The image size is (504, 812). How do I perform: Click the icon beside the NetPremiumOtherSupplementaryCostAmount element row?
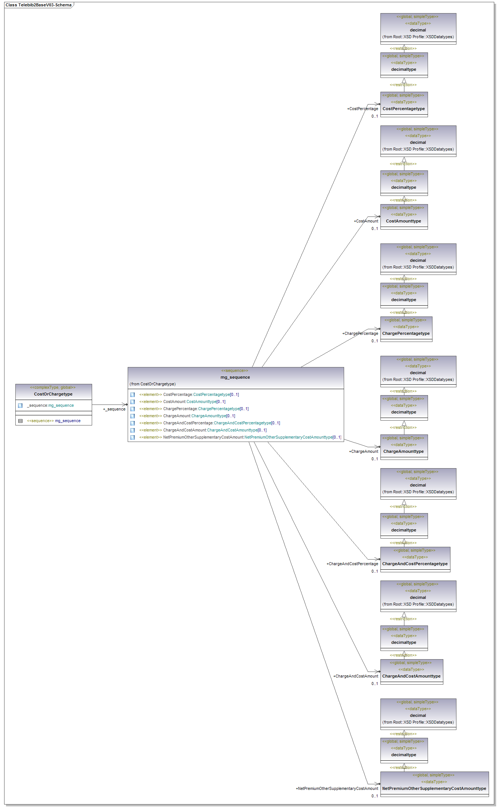[x=133, y=437]
